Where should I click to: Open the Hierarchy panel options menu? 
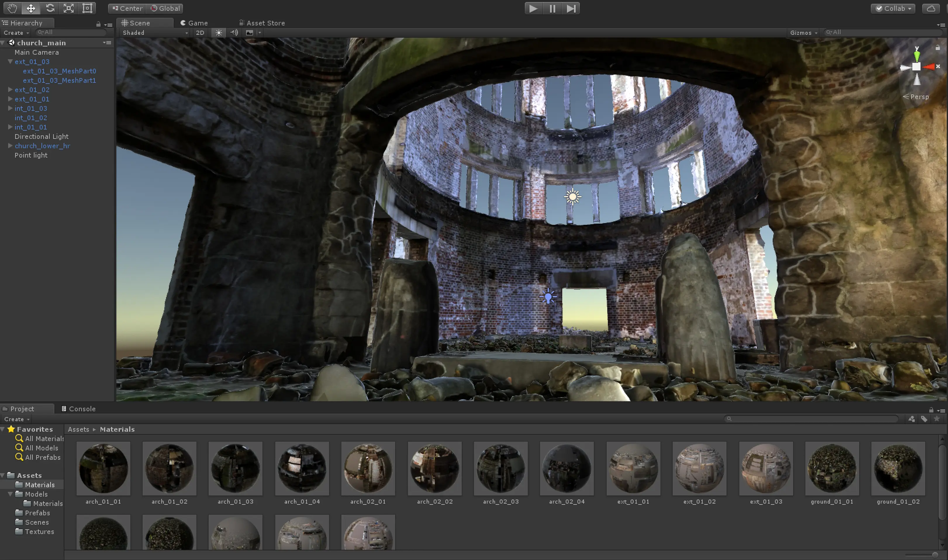click(109, 25)
